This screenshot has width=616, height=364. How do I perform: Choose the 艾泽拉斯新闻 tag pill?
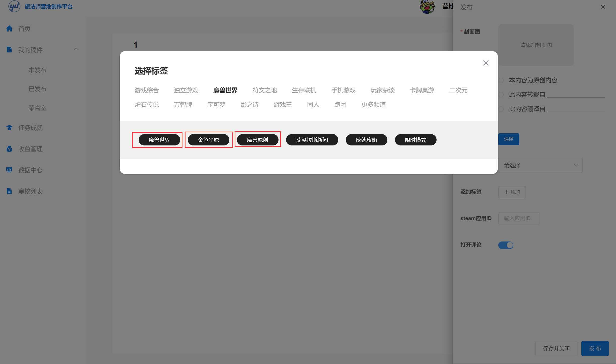312,140
